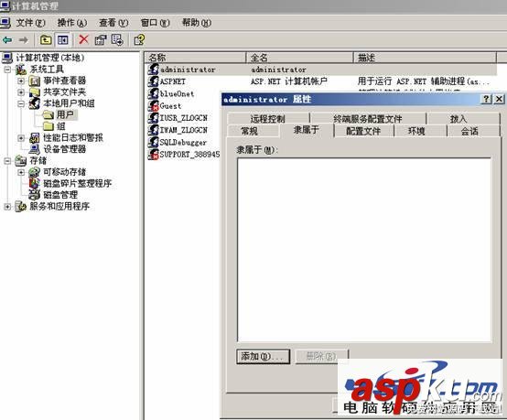Expand the 事件查看器 tree node
Image resolution: width=507 pixels, height=420 pixels.
(x=21, y=81)
